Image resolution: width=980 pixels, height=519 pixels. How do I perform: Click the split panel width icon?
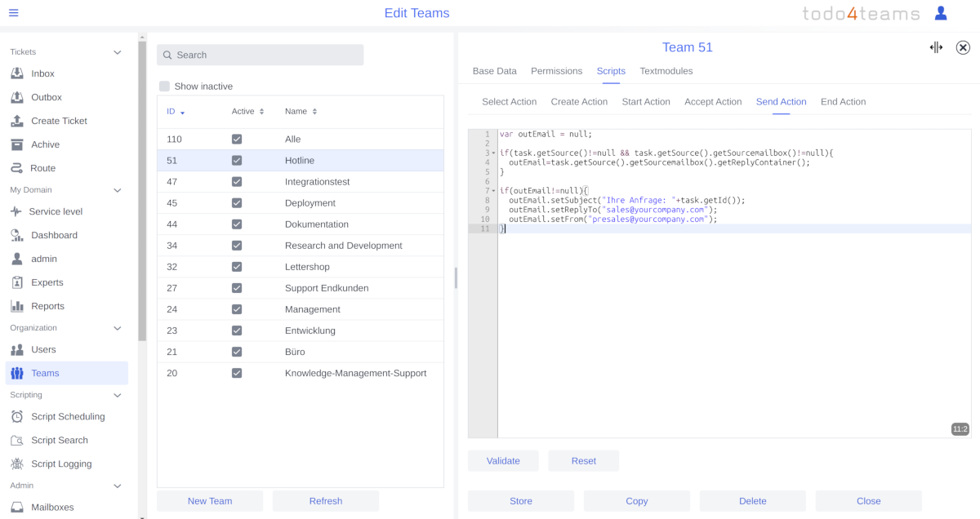tap(936, 47)
